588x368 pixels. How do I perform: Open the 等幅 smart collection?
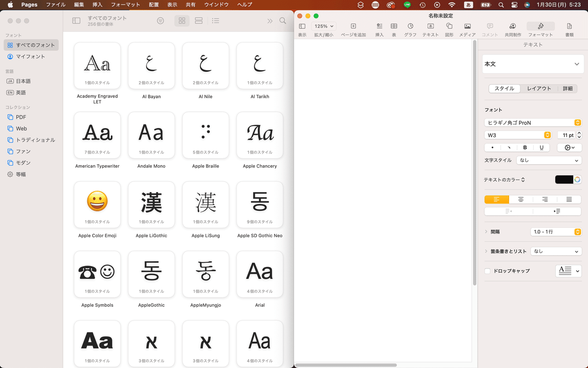pyautogui.click(x=31, y=174)
